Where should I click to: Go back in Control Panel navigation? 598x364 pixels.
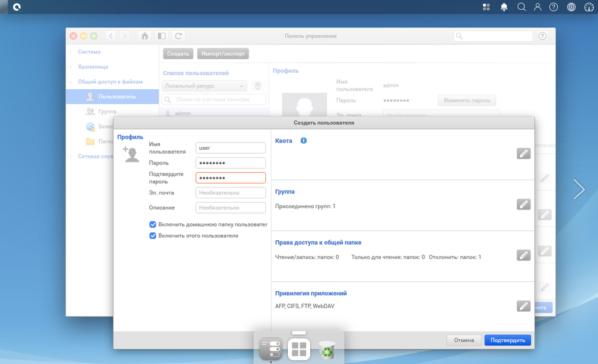(x=111, y=36)
